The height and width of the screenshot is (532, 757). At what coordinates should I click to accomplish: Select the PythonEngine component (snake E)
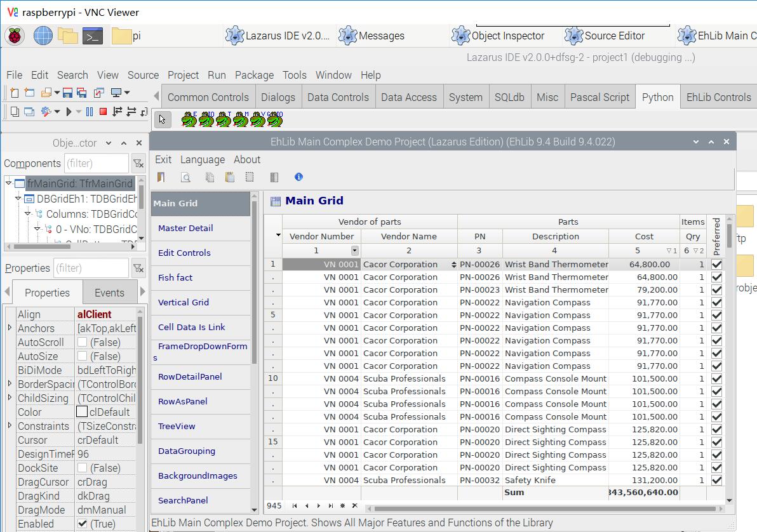pyautogui.click(x=189, y=119)
